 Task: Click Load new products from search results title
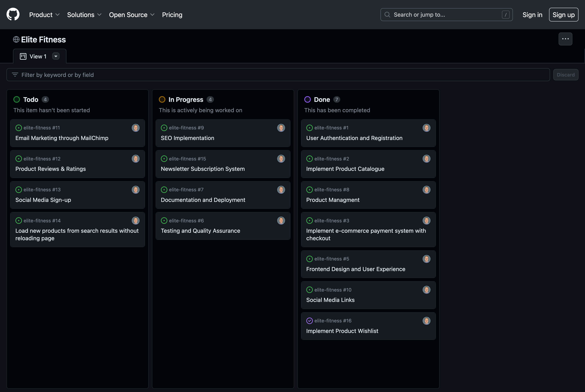(77, 235)
